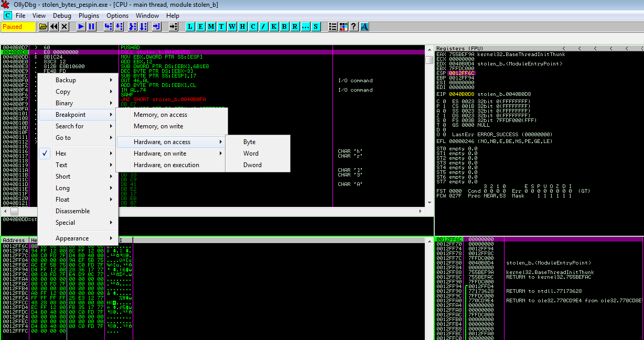The width and height of the screenshot is (644, 340).
Task: Choose Byte hardware breakpoint size
Action: point(257,142)
